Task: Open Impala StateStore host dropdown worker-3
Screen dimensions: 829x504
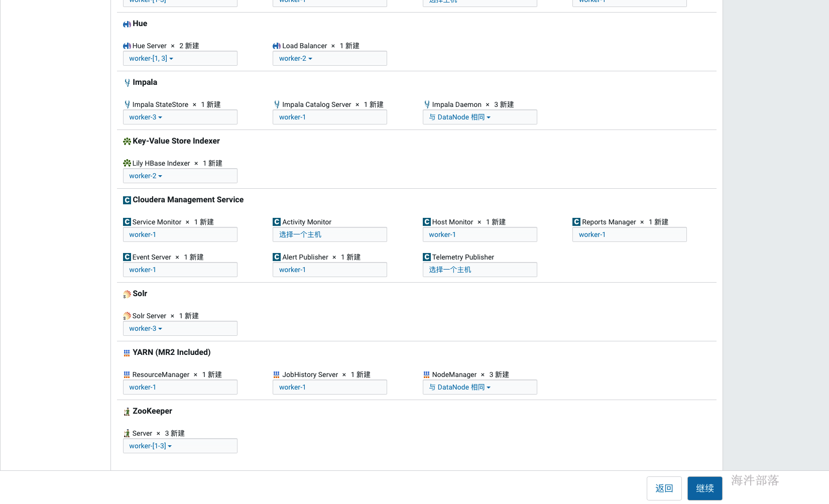Action: coord(180,117)
